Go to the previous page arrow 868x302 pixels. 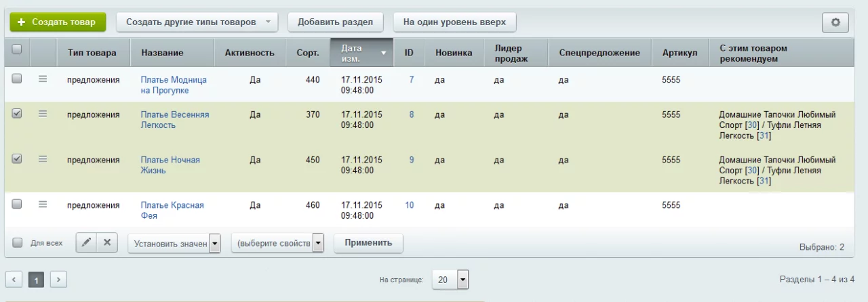[x=14, y=279]
